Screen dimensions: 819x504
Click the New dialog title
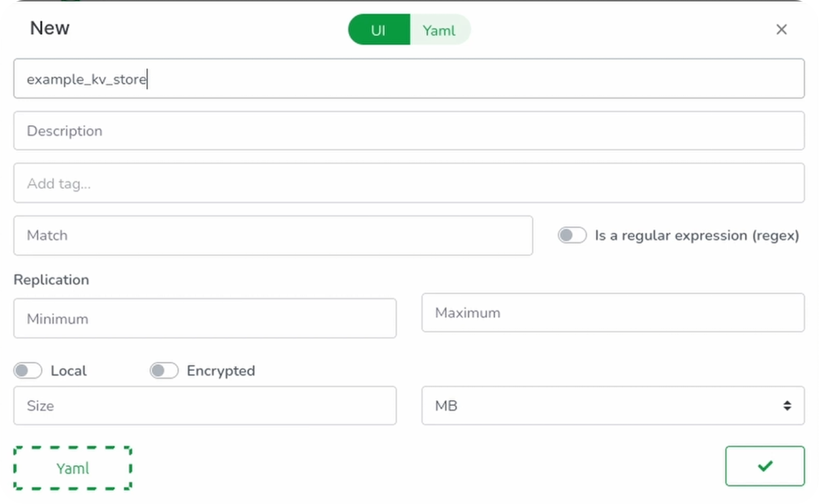coord(49,28)
